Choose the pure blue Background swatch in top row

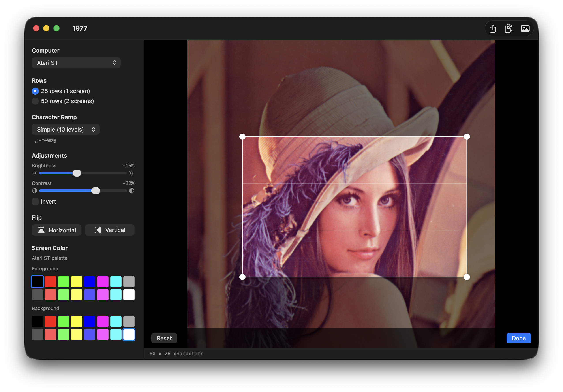[90, 321]
